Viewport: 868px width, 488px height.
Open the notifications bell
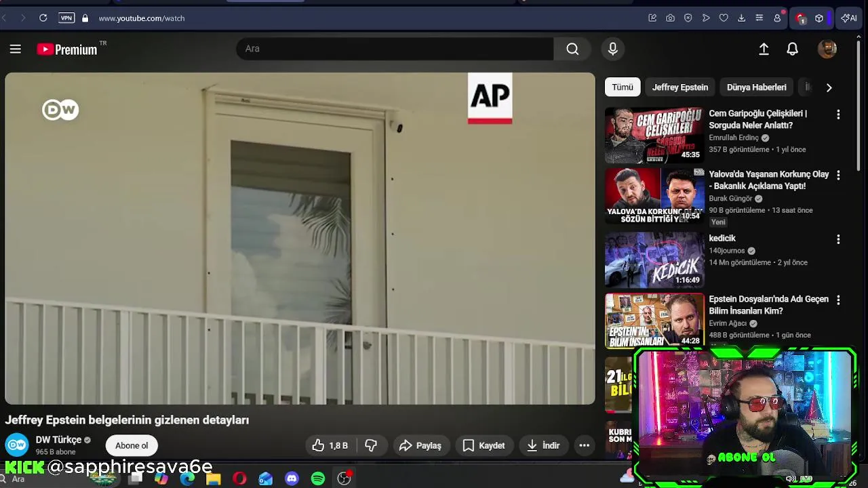792,49
